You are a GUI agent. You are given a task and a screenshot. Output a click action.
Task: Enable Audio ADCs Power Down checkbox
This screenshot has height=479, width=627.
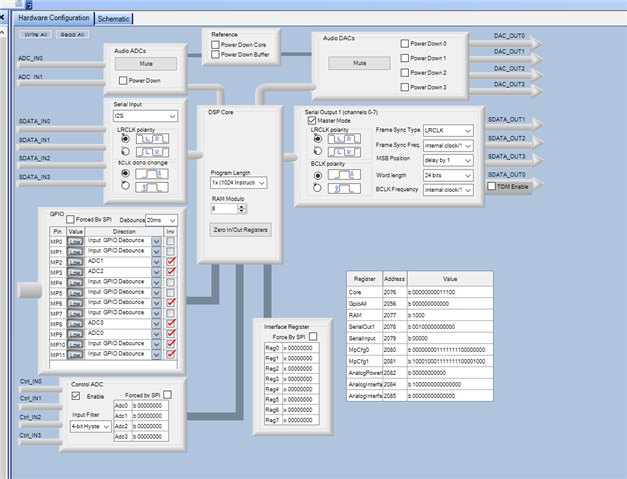pyautogui.click(x=123, y=81)
